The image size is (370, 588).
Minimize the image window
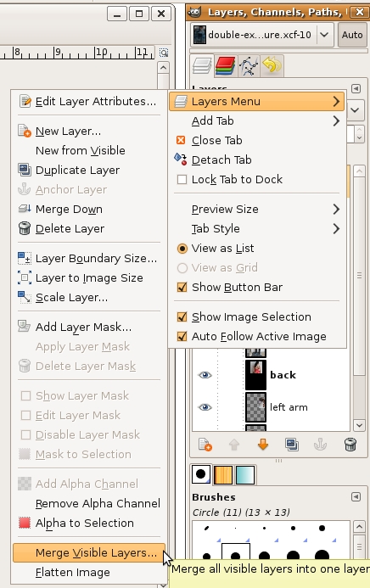click(x=117, y=14)
